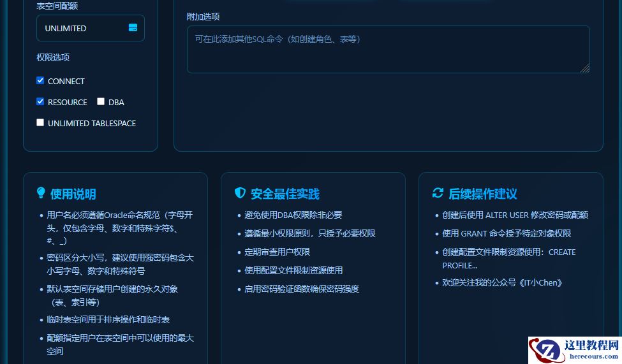Image resolution: width=622 pixels, height=364 pixels.
Task: Click the storage icon in the UNLIMITED quota field
Action: [x=133, y=27]
